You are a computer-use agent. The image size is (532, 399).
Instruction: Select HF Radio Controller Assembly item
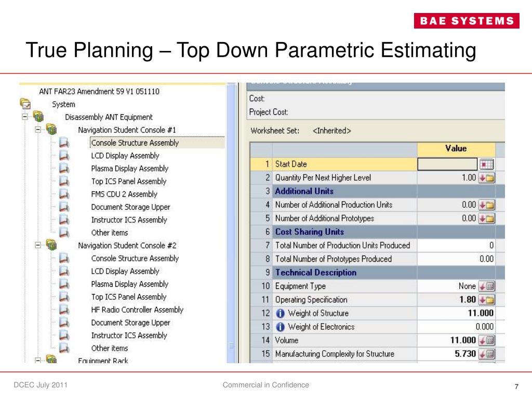[137, 310]
